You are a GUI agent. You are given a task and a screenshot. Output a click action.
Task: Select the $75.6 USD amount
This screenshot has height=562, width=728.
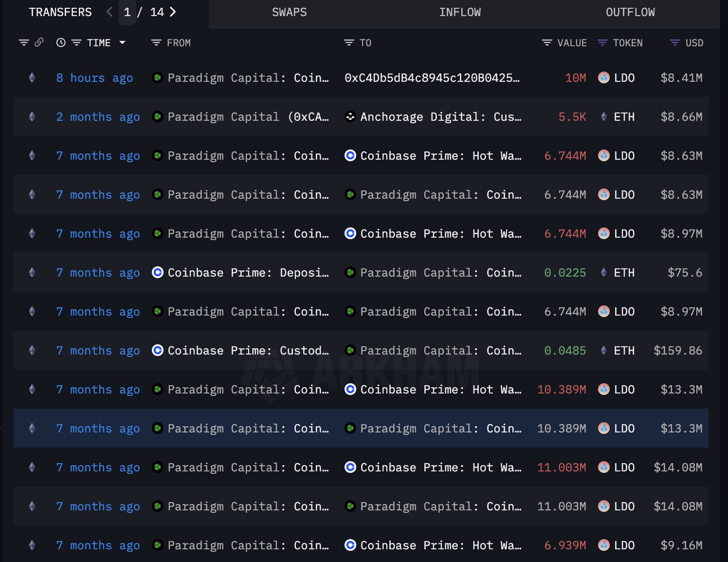[685, 273]
